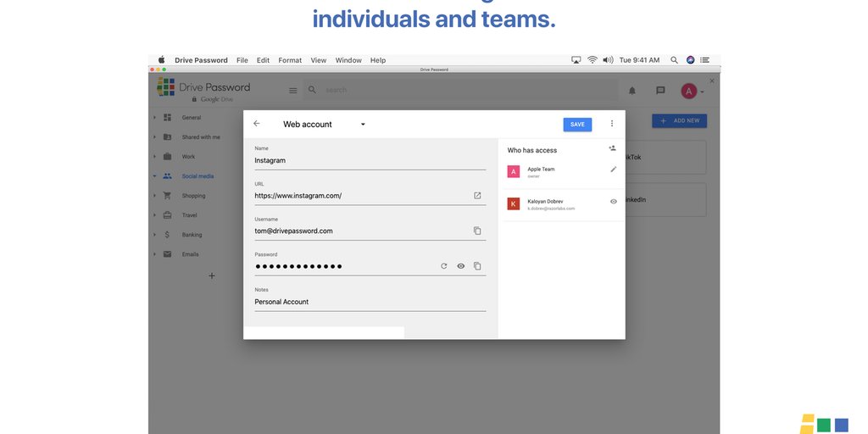Expand the Work folder arrow
This screenshot has width=868, height=434.
pyautogui.click(x=154, y=157)
